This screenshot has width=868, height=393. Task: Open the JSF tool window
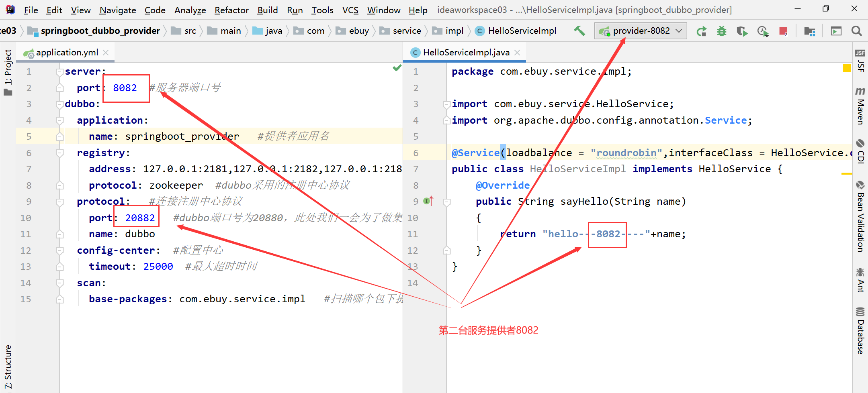pos(860,61)
